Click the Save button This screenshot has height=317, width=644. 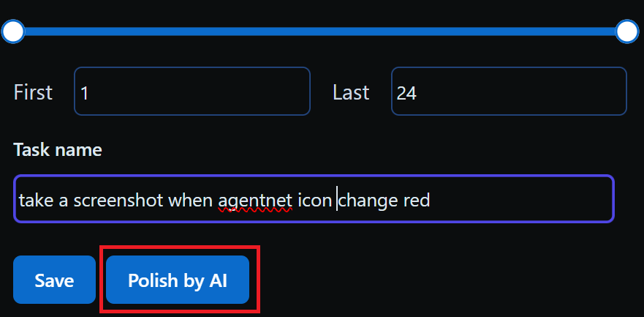coord(54,280)
